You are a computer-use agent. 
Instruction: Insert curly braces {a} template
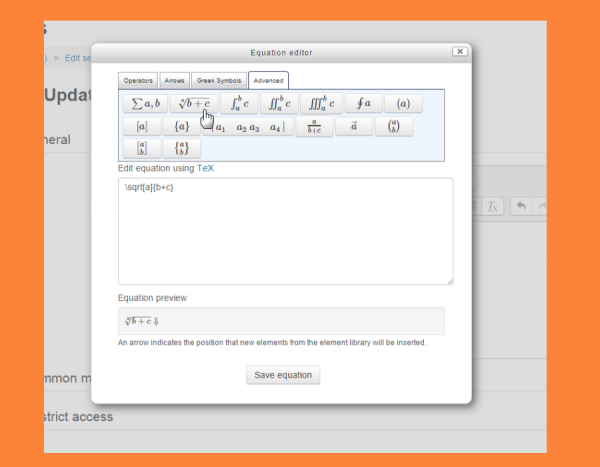coord(182,127)
